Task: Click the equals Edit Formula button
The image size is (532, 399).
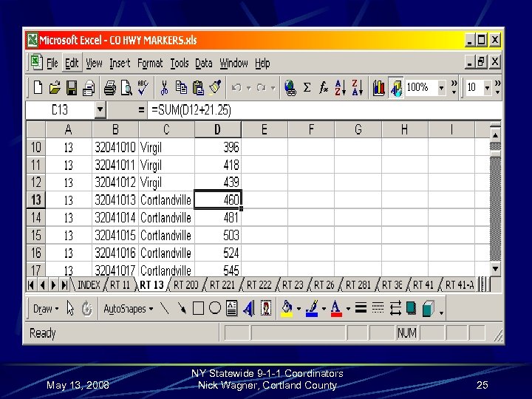Action: (x=141, y=110)
